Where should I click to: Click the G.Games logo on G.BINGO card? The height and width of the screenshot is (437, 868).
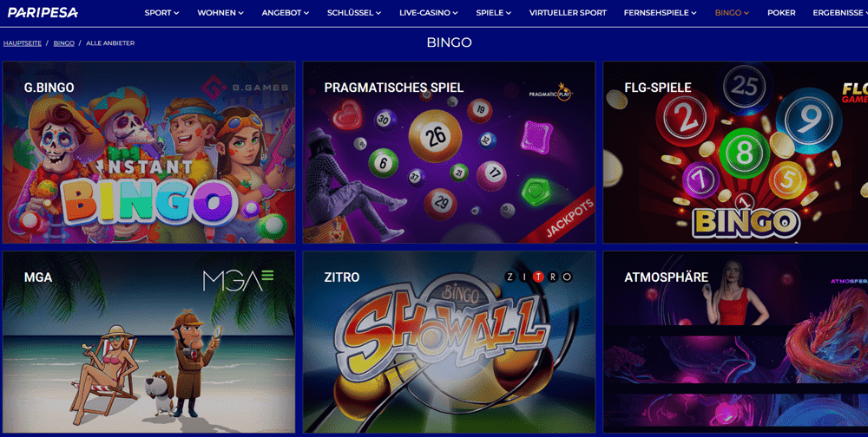pos(244,88)
